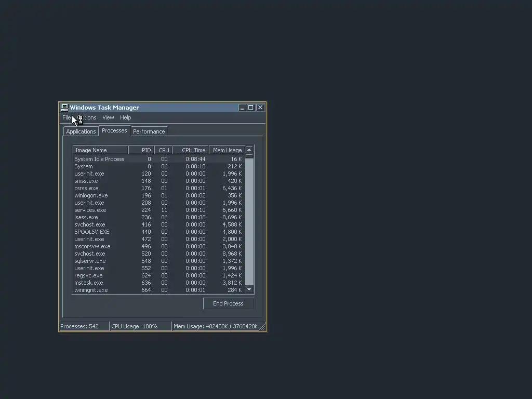
Task: Sort by the Image Name column header
Action: click(x=100, y=150)
